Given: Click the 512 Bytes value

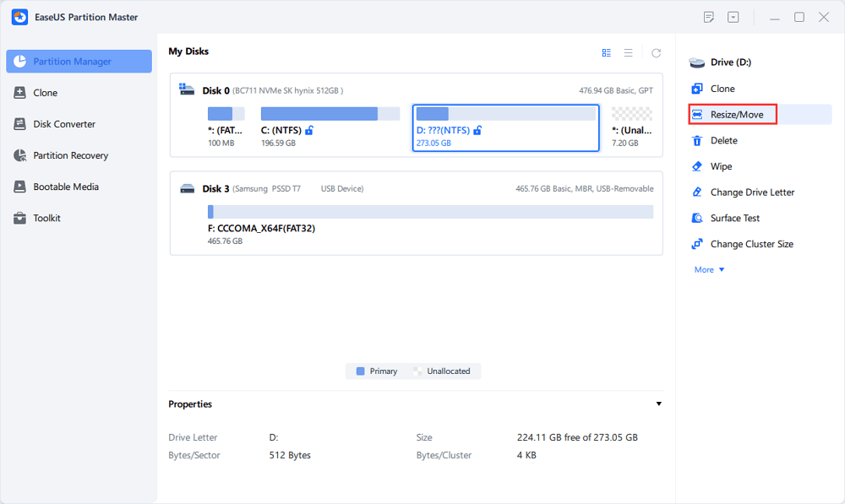Looking at the screenshot, I should [x=290, y=455].
